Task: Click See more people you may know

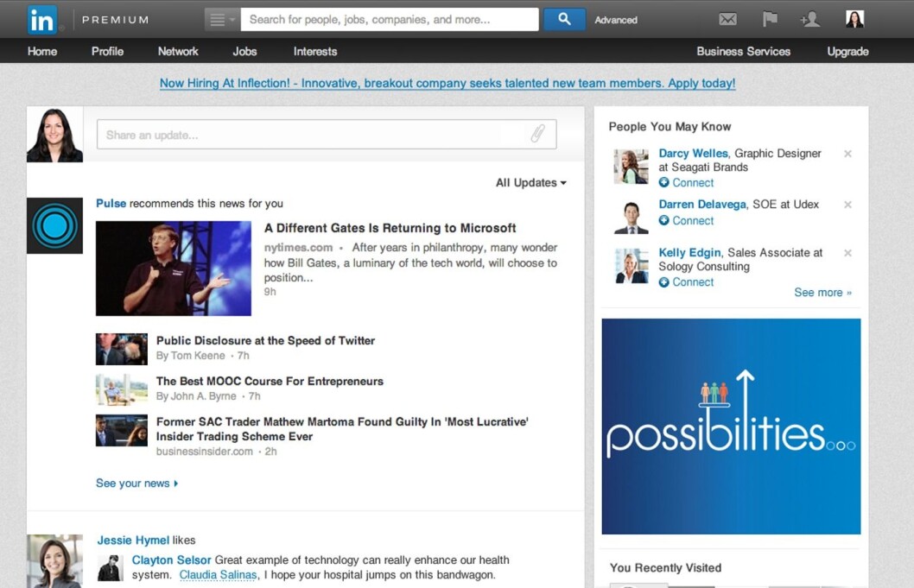Action: [822, 293]
